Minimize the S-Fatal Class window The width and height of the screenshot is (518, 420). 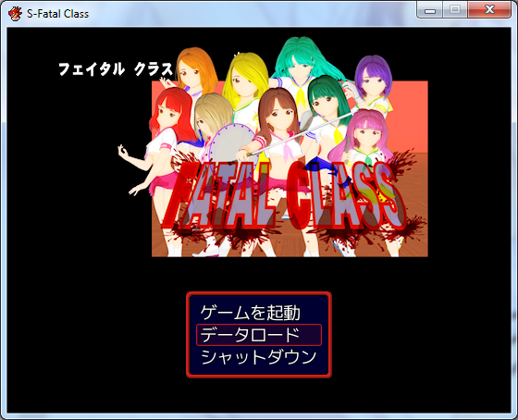coord(430,10)
